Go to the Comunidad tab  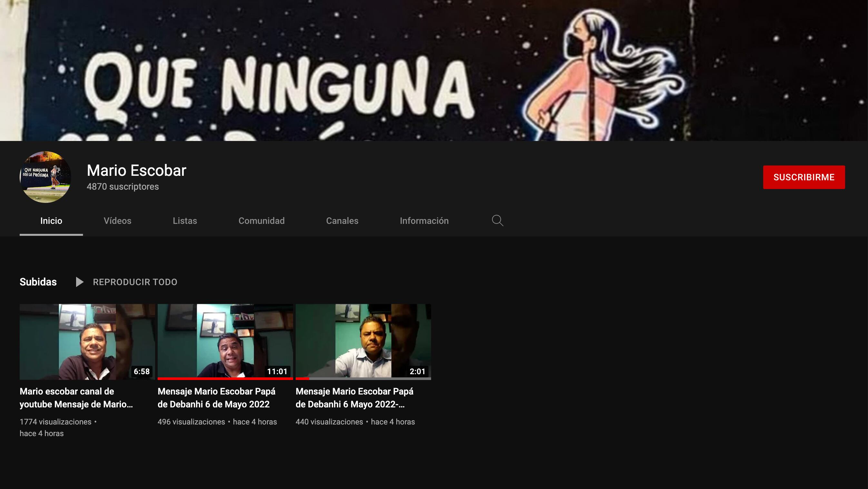pos(261,221)
